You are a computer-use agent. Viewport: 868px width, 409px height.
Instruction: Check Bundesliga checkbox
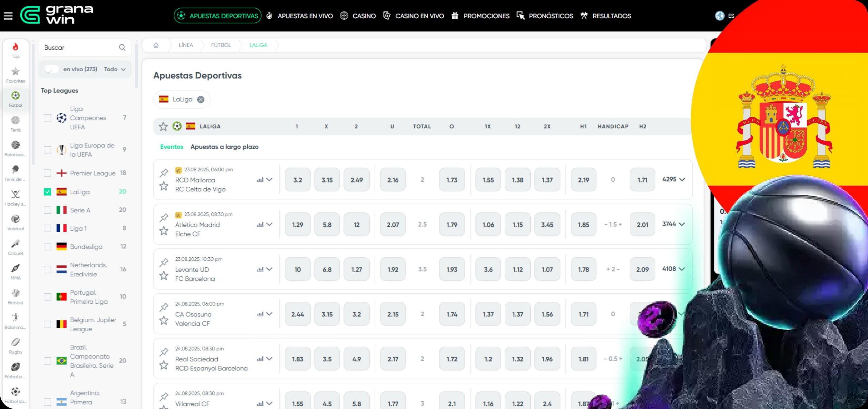point(47,247)
